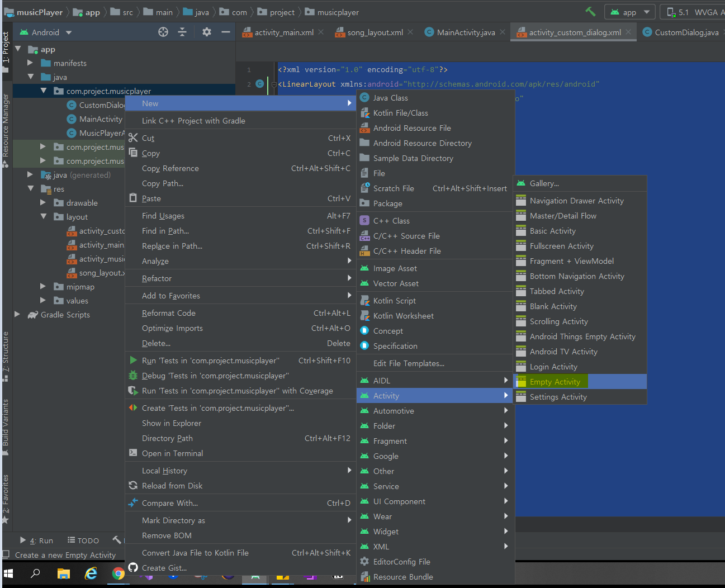Expand the manifests folder
The image size is (725, 588).
pyautogui.click(x=30, y=63)
